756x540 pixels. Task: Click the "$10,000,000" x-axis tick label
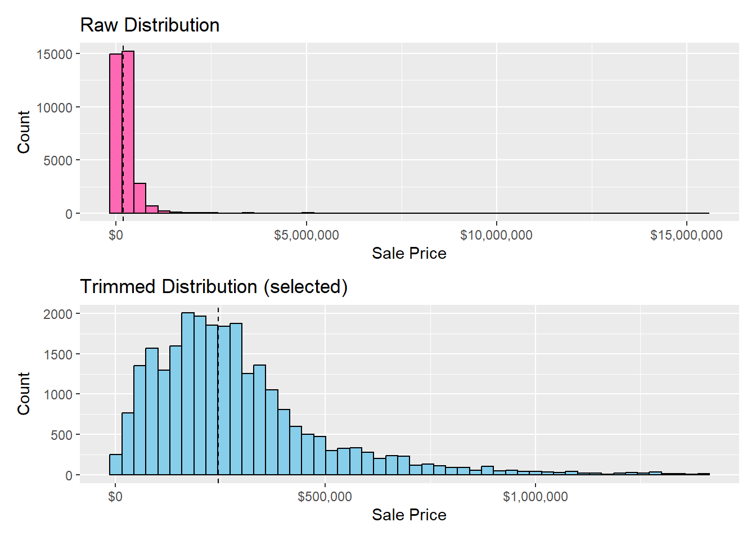click(x=496, y=235)
